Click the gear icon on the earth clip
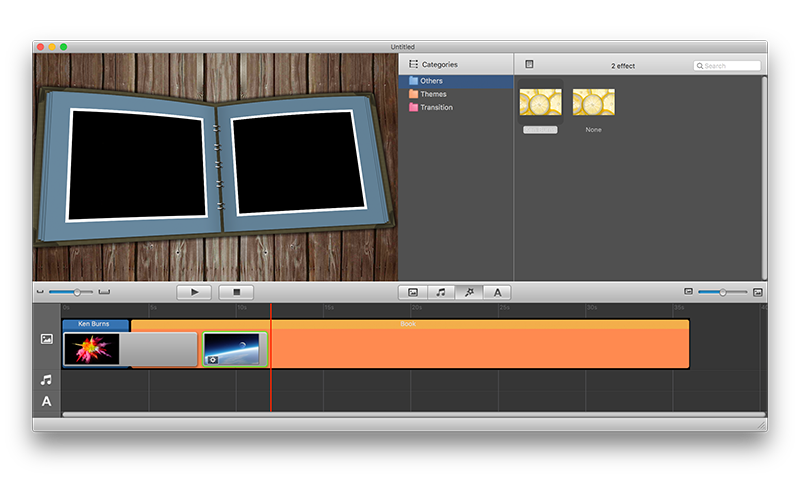The height and width of the screenshot is (500, 800). 212,359
